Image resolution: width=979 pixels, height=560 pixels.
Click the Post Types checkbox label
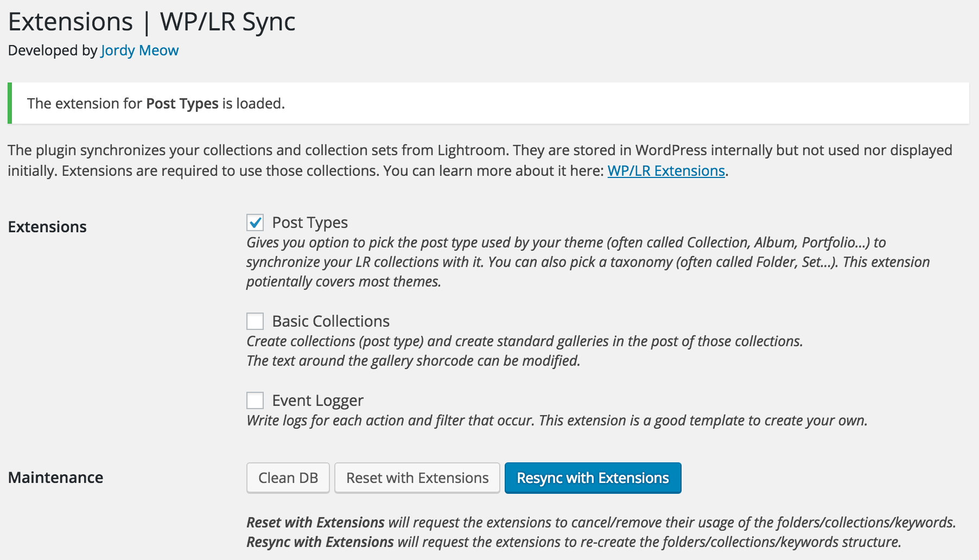tap(310, 222)
